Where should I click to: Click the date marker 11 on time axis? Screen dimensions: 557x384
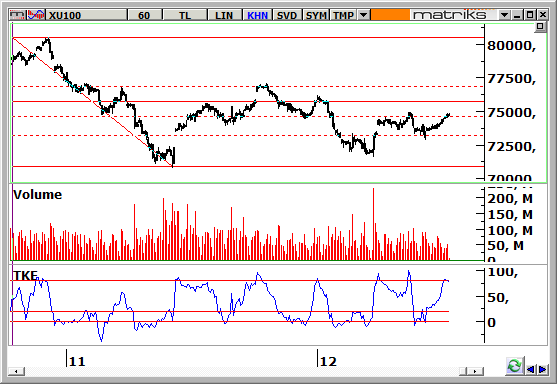pyautogui.click(x=77, y=362)
